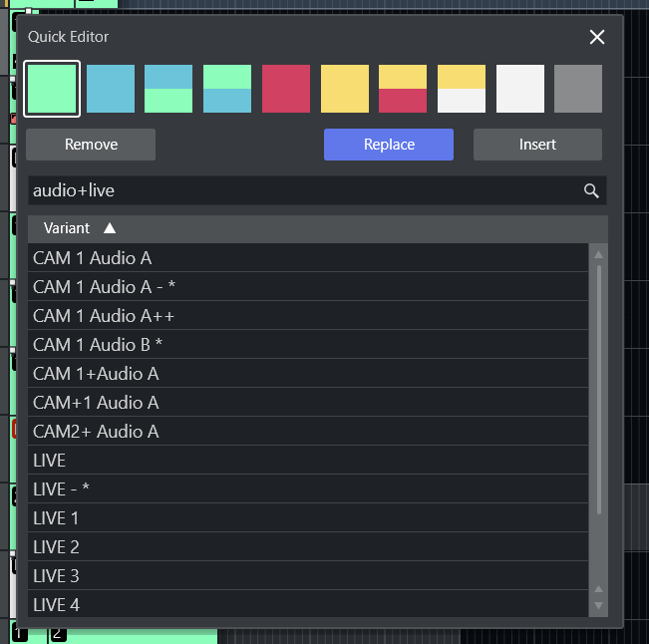Viewport: 649px width, 644px height.
Task: Click the search magnifier icon
Action: coord(591,190)
